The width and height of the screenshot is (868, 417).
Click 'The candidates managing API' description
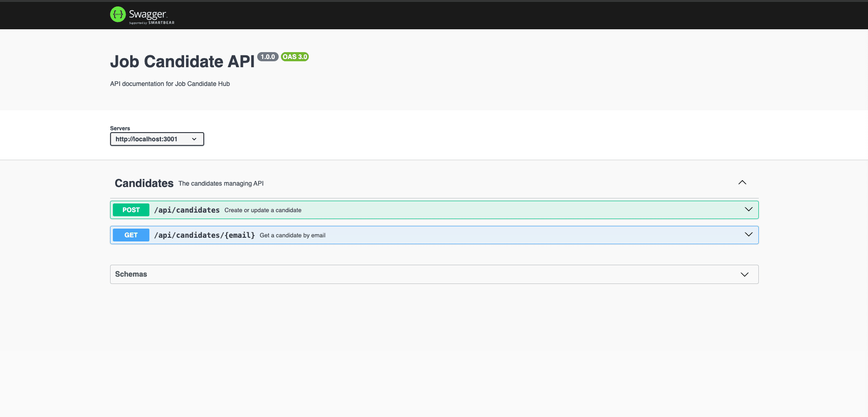point(221,183)
